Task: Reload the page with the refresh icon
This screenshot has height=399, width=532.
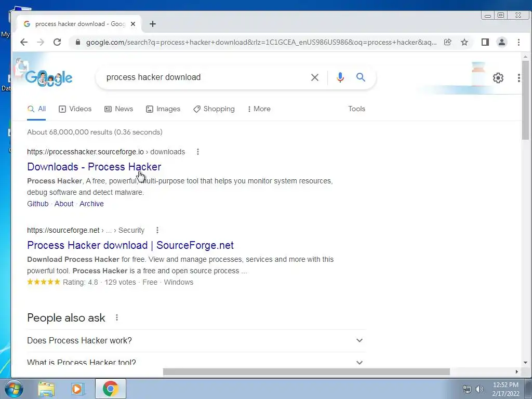Action: click(x=57, y=42)
